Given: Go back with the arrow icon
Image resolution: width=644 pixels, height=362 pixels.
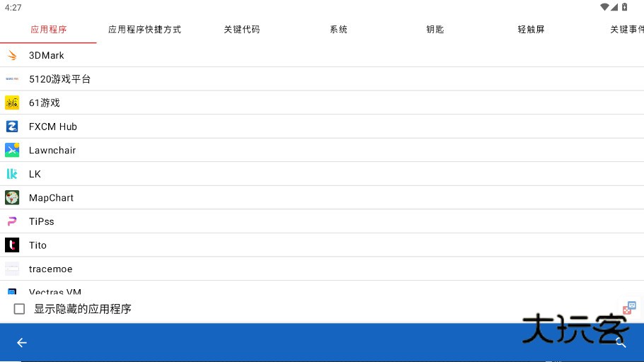Looking at the screenshot, I should (x=22, y=343).
